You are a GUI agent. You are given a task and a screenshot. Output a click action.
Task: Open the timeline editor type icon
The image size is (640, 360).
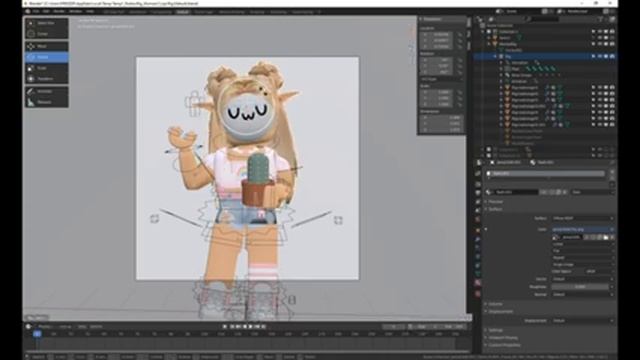pyautogui.click(x=28, y=327)
